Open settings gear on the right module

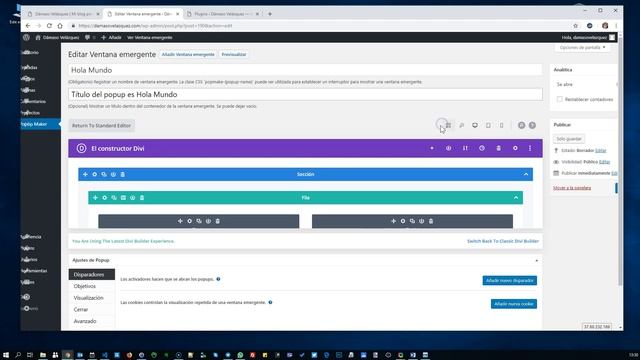pyautogui.click(x=403, y=221)
